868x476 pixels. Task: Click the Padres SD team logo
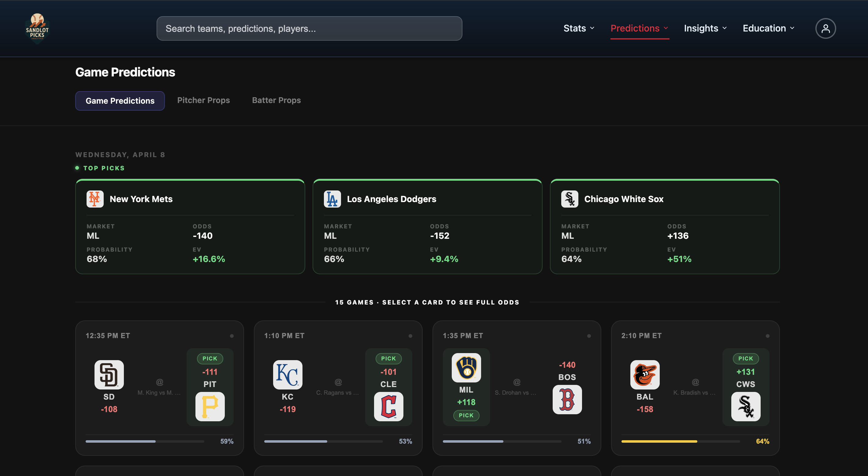coord(109,375)
